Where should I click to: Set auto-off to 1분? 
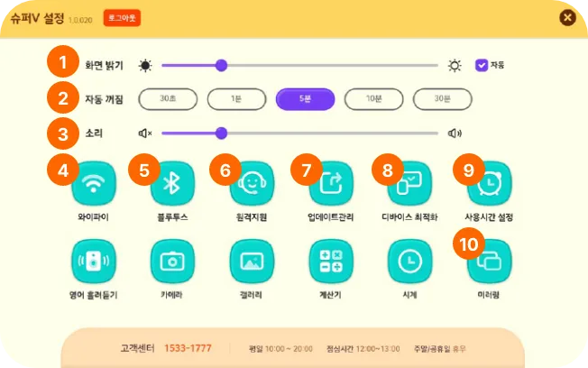236,98
